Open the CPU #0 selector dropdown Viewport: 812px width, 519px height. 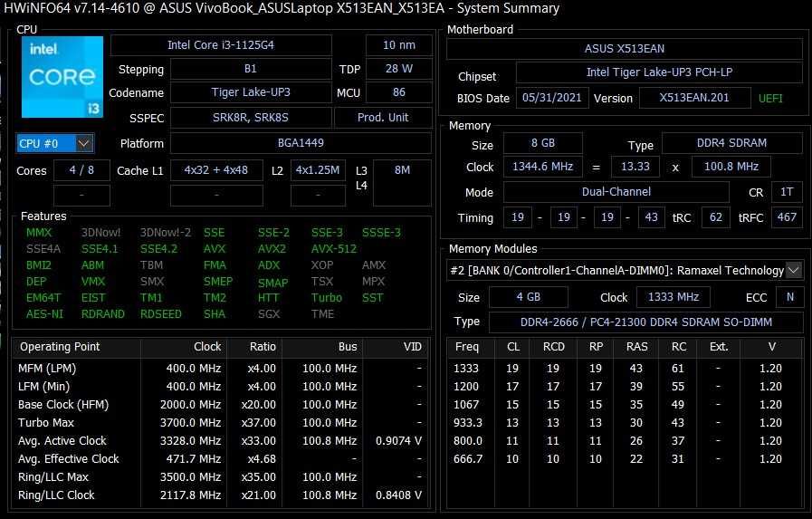point(55,143)
